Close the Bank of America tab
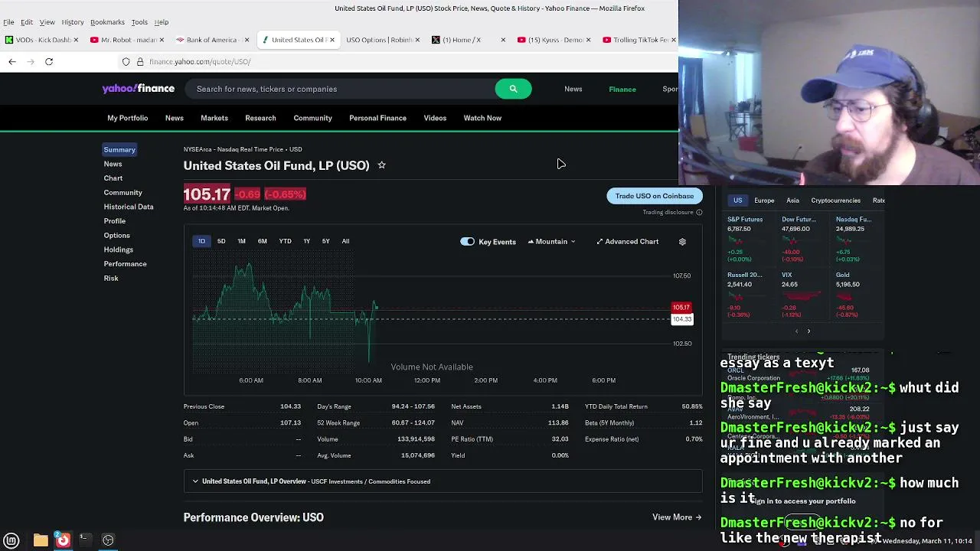 click(x=247, y=40)
